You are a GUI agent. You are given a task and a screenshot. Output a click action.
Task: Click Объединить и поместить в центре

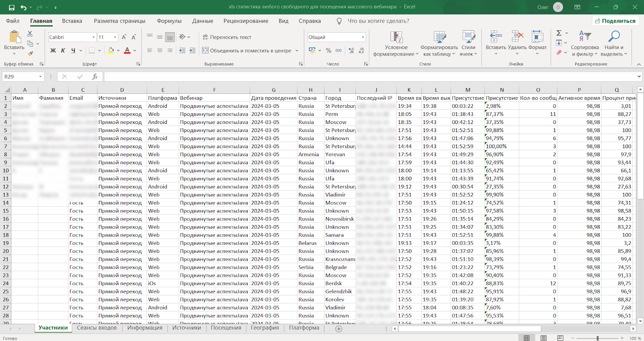[247, 50]
